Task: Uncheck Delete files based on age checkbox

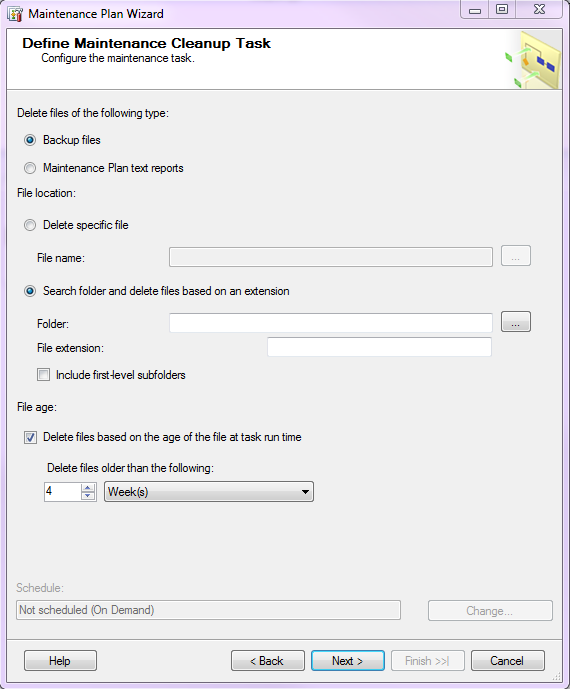Action: 30,437
